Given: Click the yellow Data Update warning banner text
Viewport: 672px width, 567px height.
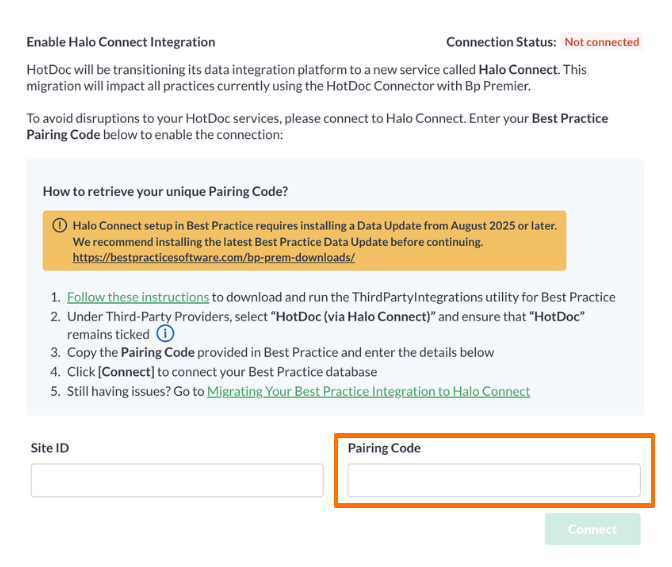Looking at the screenshot, I should tap(315, 234).
